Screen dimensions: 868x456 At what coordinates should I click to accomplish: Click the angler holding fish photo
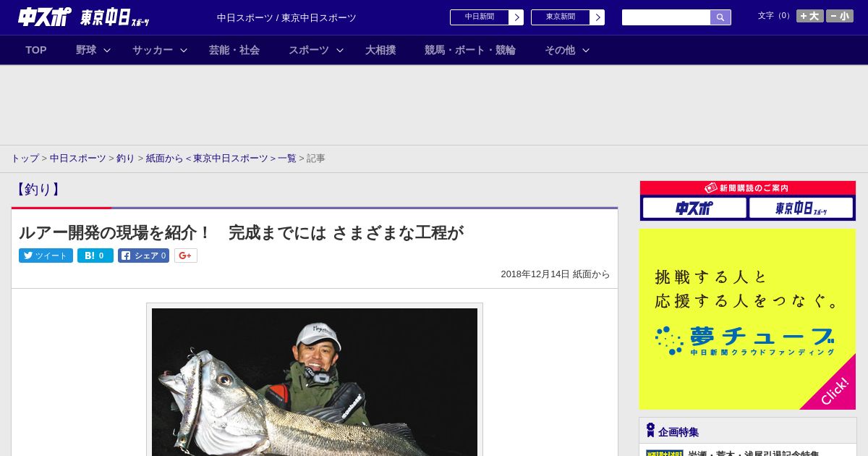tap(315, 381)
